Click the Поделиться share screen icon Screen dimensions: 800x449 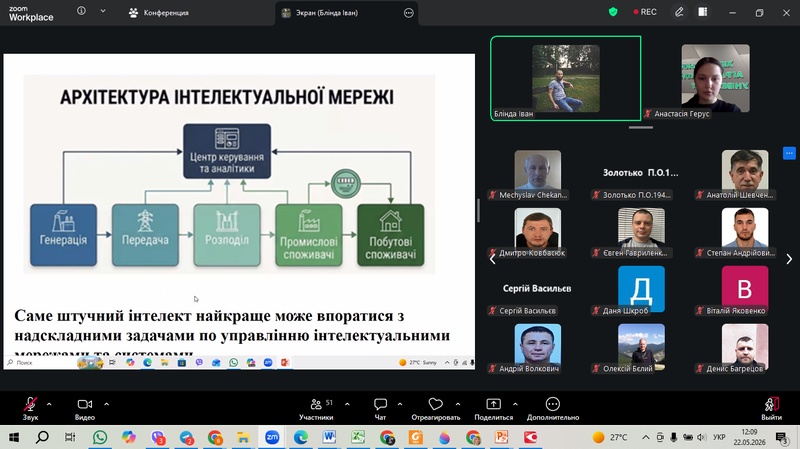coord(493,405)
